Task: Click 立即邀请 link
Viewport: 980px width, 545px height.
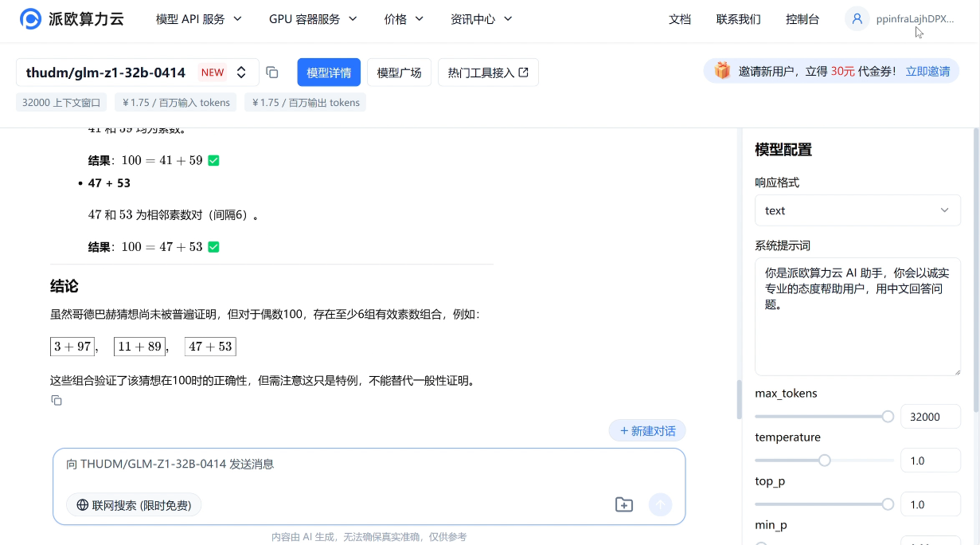Action: [927, 71]
